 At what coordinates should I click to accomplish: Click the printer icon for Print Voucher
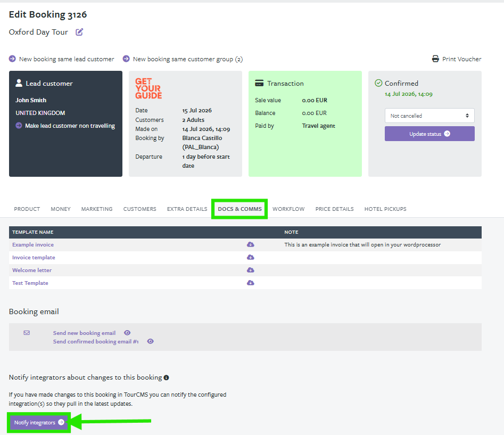coord(435,59)
